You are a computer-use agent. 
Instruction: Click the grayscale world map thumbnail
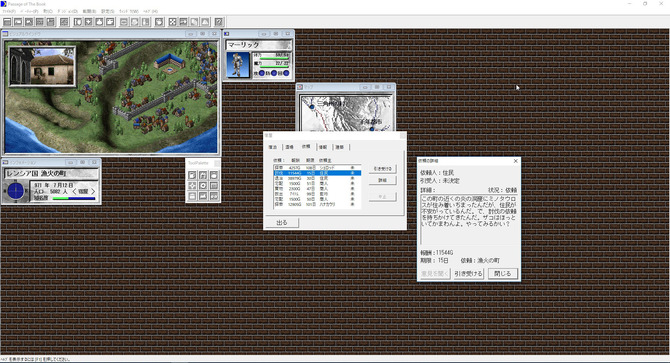tap(346, 113)
